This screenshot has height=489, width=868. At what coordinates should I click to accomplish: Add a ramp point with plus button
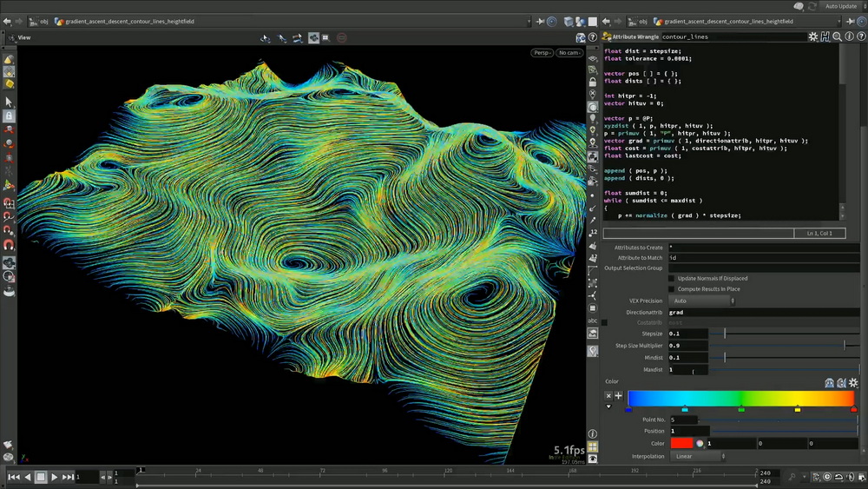coord(618,395)
